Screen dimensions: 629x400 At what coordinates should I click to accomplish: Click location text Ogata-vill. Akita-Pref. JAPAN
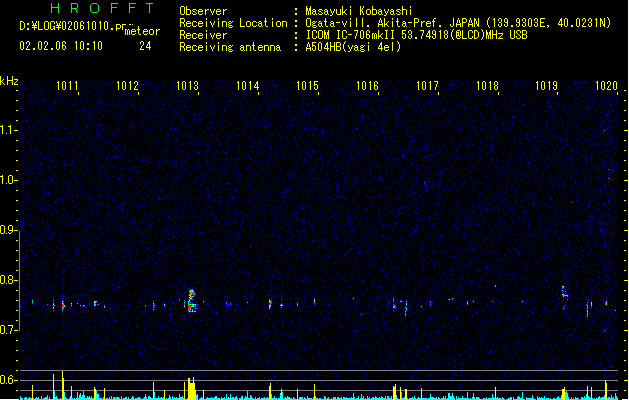pyautogui.click(x=392, y=23)
